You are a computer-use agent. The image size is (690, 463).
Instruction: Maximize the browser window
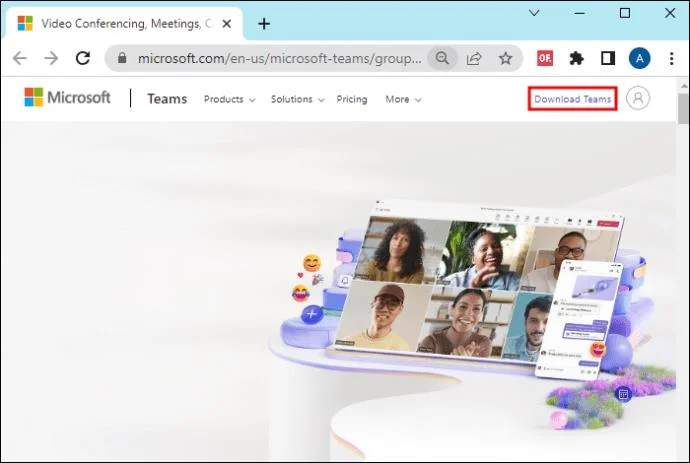625,13
